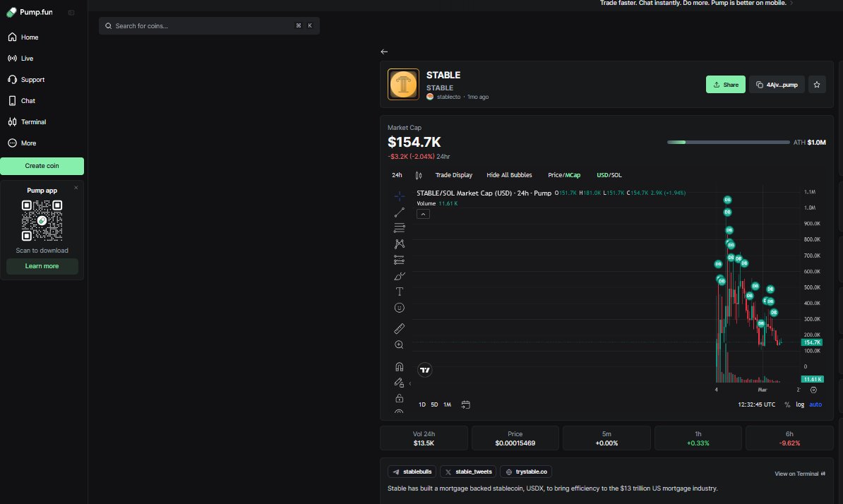Toggle Stay in Drawing Mode pencil-lock
This screenshot has height=504, width=843.
[399, 383]
